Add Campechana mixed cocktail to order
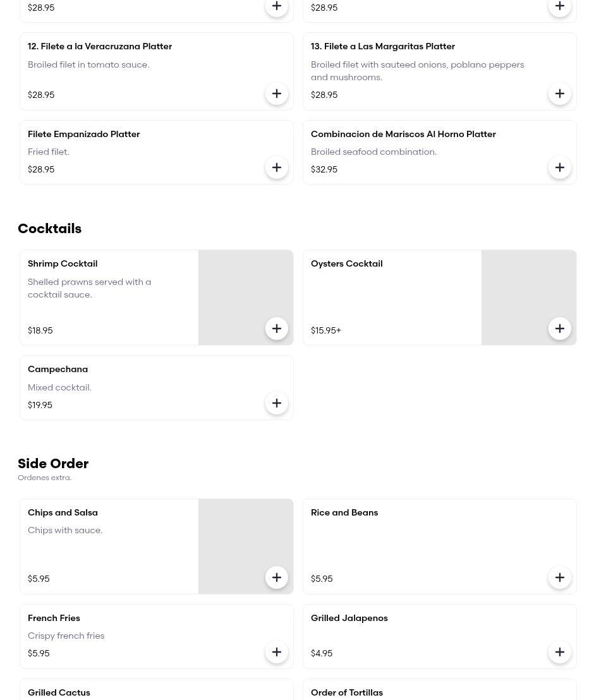This screenshot has height=700, width=594. pos(276,404)
